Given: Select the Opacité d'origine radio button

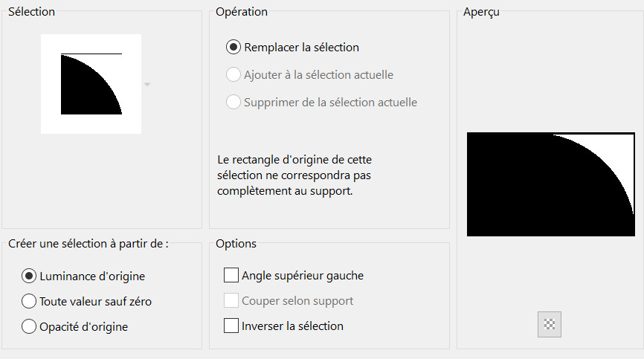Looking at the screenshot, I should (30, 326).
